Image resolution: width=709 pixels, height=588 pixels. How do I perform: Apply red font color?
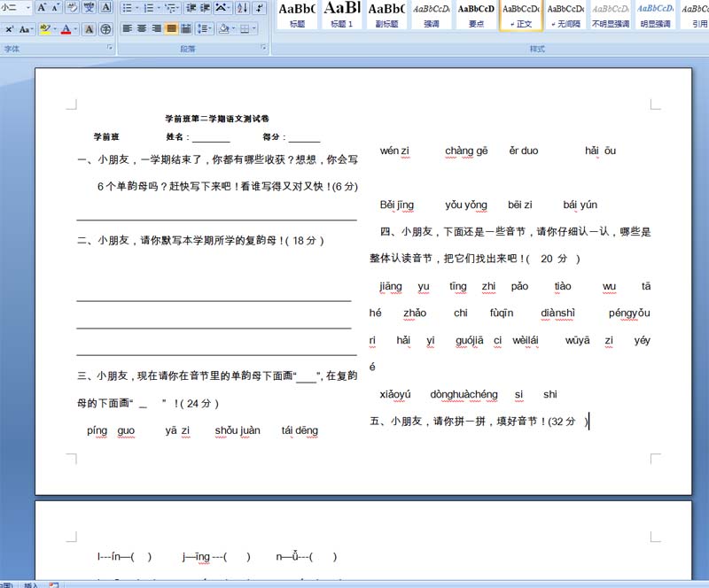66,29
